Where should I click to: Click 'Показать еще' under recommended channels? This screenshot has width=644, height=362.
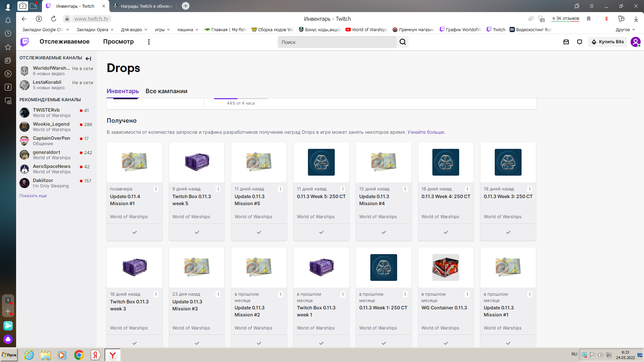point(33,196)
